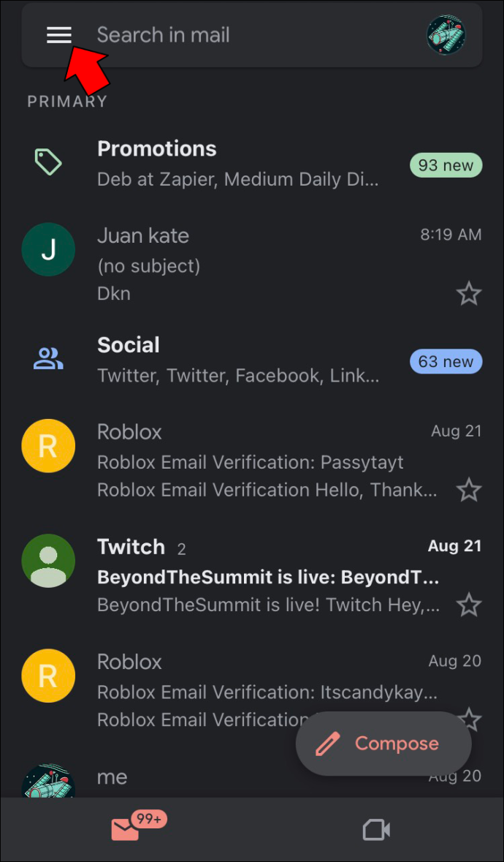Viewport: 504px width, 862px height.
Task: Select Juan kate's J avatar
Action: click(x=48, y=249)
